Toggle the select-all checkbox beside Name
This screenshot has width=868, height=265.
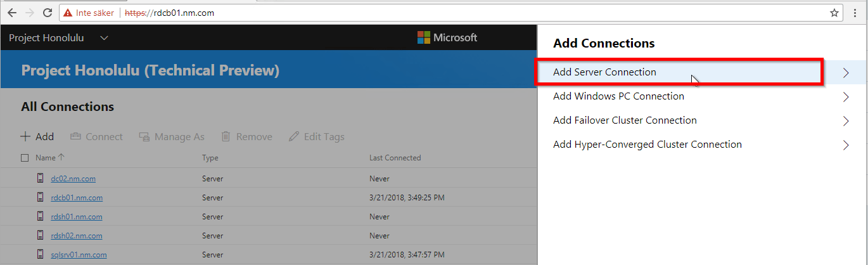(25, 158)
